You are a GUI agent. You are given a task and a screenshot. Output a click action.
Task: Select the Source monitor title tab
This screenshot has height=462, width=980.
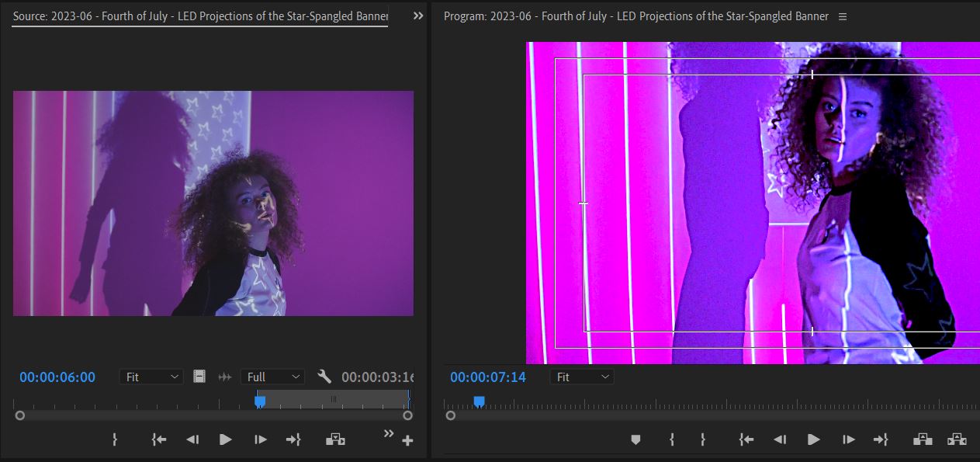pyautogui.click(x=200, y=16)
